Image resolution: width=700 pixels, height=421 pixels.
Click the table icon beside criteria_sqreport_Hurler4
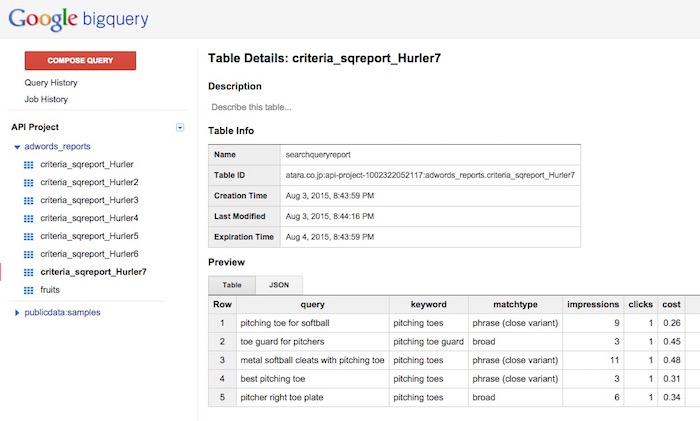(x=29, y=218)
